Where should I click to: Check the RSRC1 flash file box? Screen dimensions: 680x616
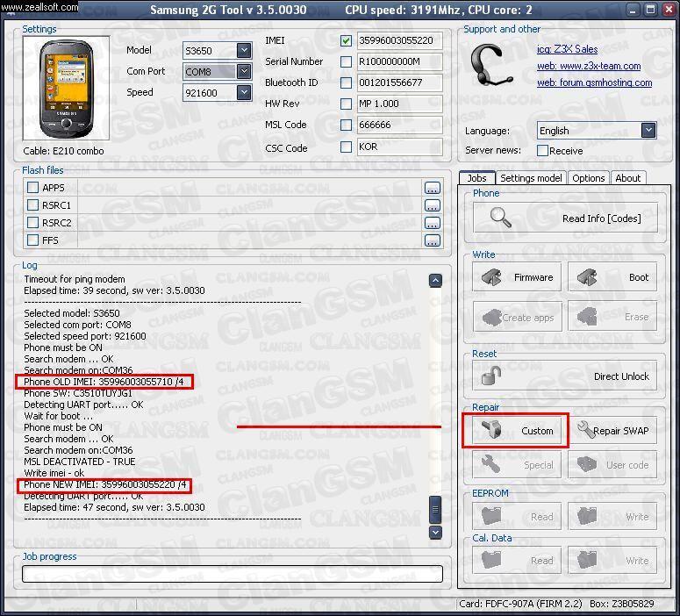(32, 204)
